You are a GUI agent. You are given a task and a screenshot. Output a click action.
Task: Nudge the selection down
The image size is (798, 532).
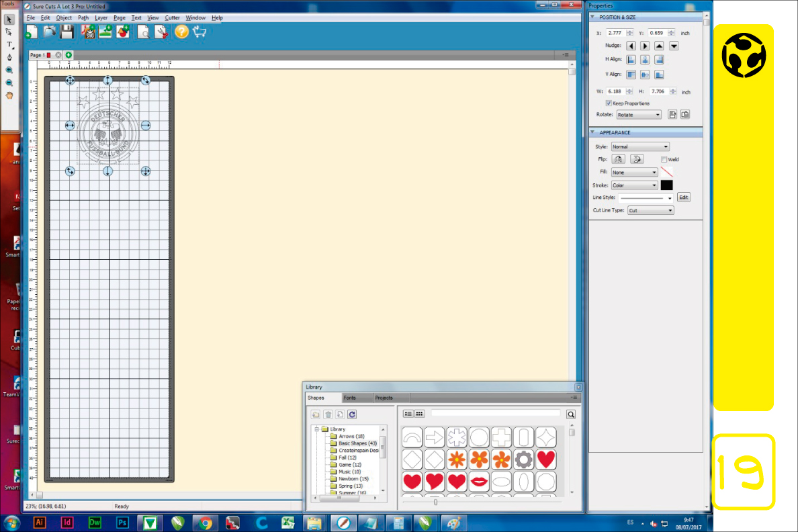coord(674,46)
